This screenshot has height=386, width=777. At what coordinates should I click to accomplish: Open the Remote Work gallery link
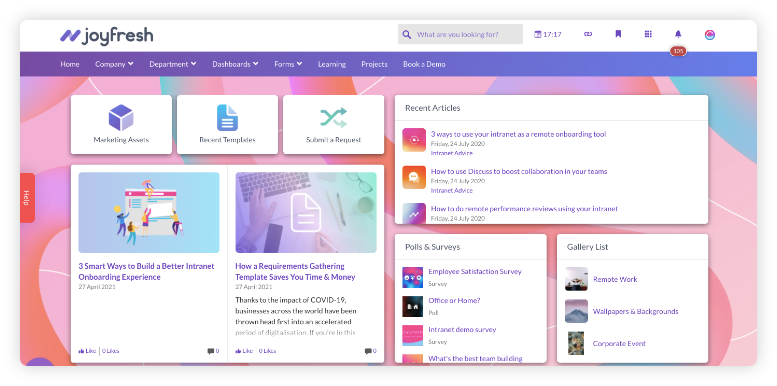[615, 279]
